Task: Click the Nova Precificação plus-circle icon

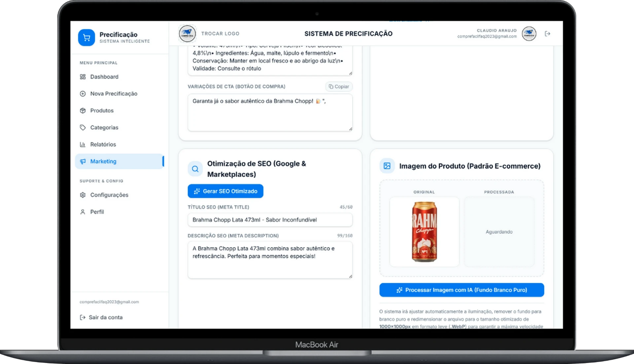Action: pos(83,93)
